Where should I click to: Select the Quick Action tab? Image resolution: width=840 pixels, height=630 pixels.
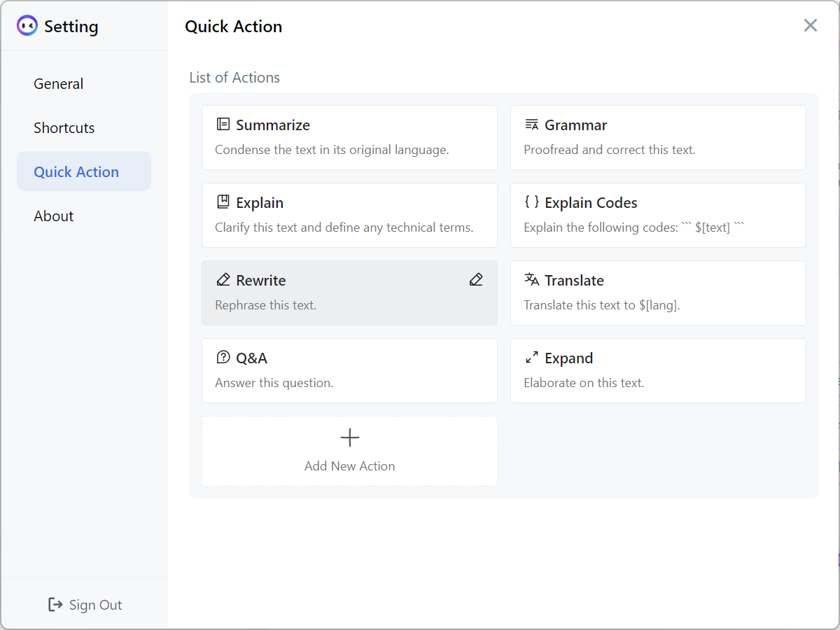coord(84,171)
